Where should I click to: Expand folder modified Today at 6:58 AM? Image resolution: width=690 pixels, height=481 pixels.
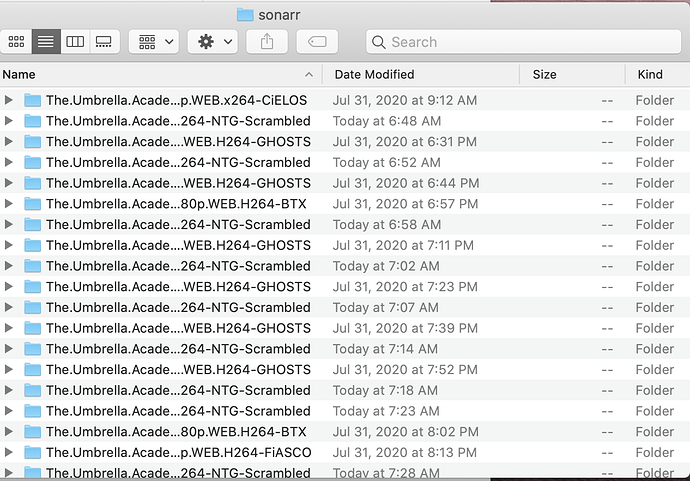tap(8, 224)
